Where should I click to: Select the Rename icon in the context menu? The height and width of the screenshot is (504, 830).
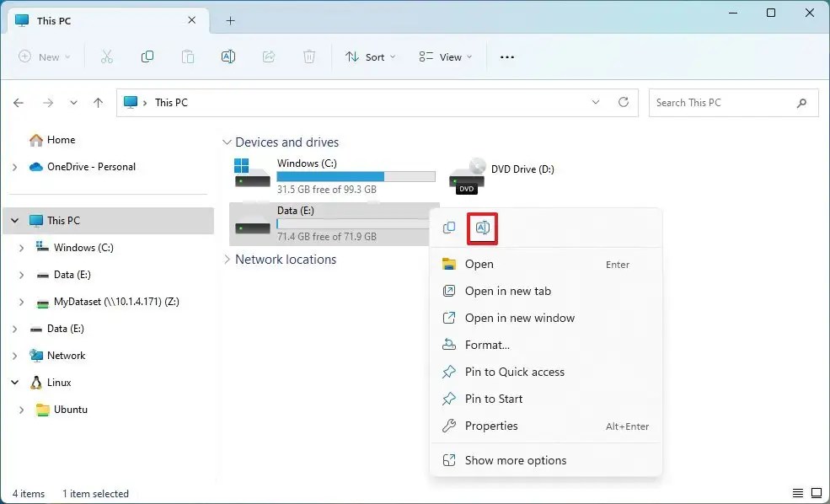482,228
